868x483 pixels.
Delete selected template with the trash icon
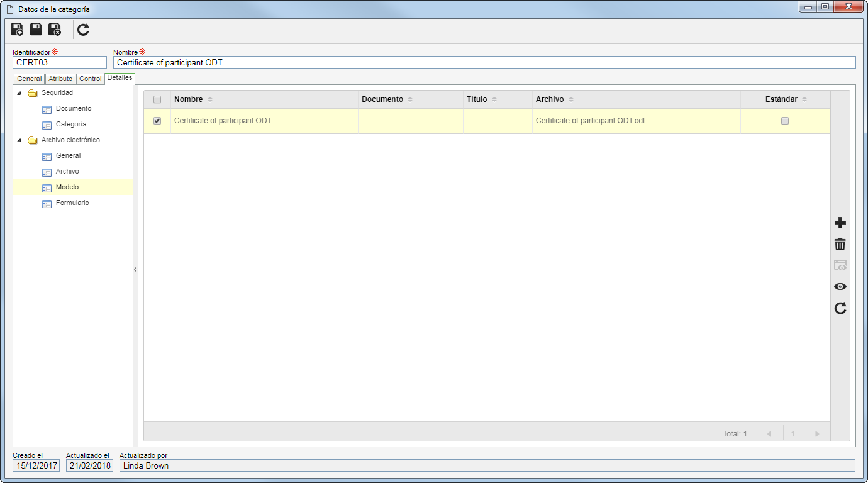point(840,245)
